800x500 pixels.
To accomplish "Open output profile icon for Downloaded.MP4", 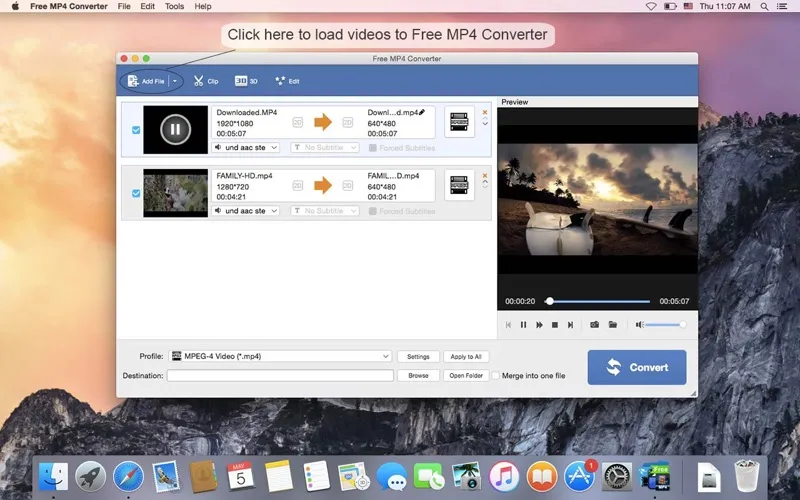I will pos(459,122).
